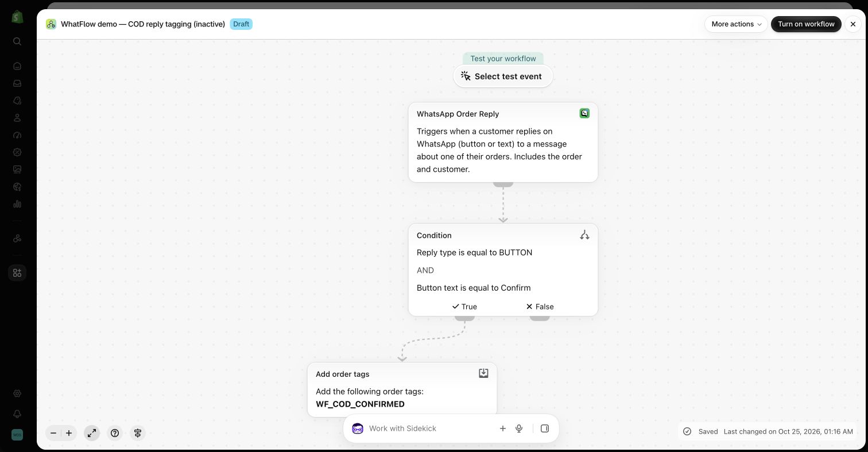This screenshot has height=452, width=868.
Task: Open More actions dropdown
Action: (x=736, y=24)
